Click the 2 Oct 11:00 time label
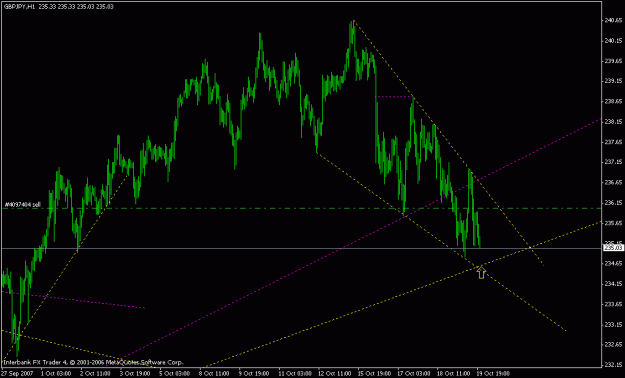Viewport: 625px width, 378px height. click(96, 373)
